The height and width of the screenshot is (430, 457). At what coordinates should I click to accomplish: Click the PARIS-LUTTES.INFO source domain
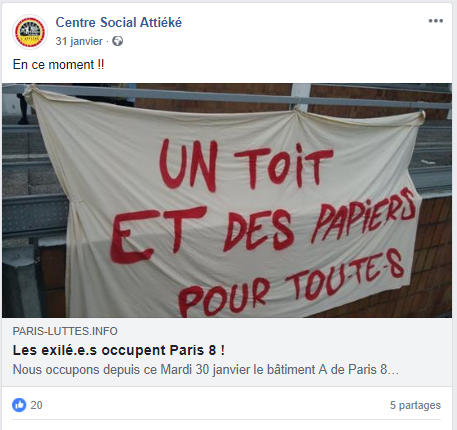point(65,331)
